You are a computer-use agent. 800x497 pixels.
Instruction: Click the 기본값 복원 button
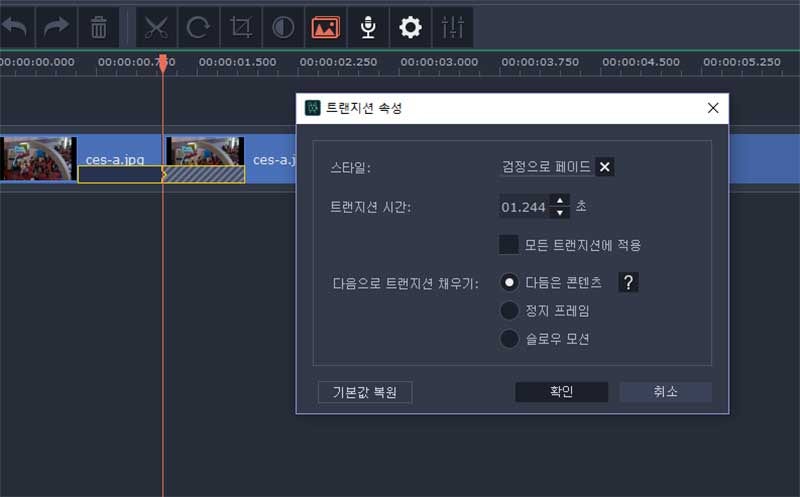pyautogui.click(x=365, y=392)
